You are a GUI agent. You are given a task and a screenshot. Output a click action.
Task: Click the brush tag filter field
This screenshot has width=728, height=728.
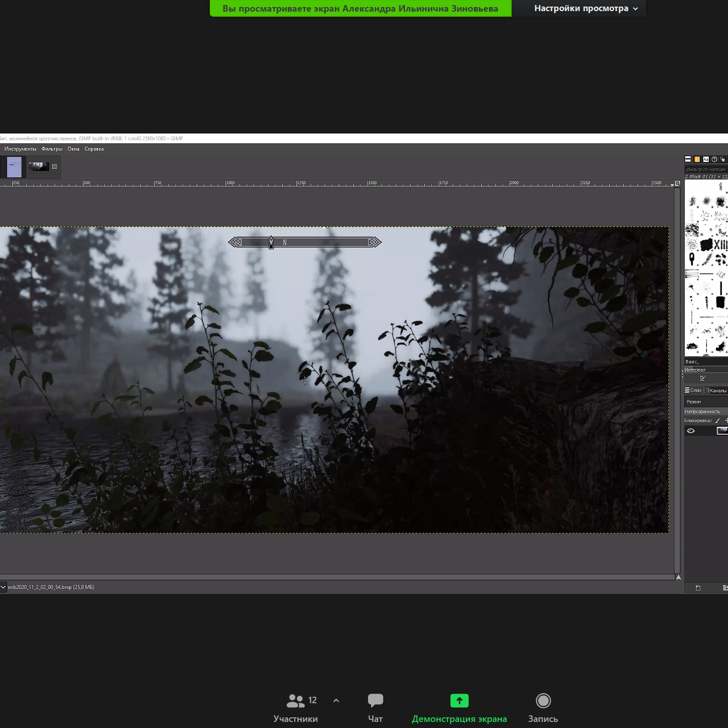pyautogui.click(x=706, y=169)
